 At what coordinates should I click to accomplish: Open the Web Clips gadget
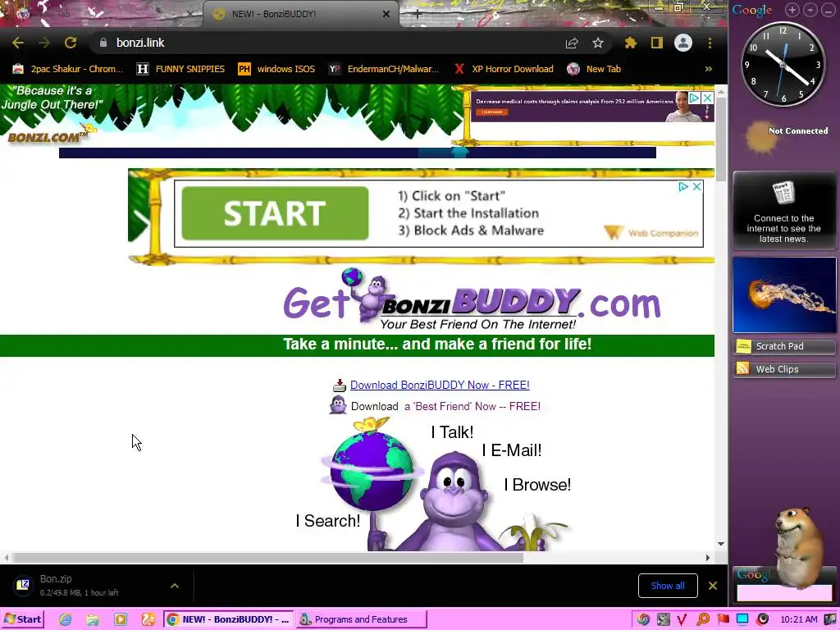tap(783, 369)
